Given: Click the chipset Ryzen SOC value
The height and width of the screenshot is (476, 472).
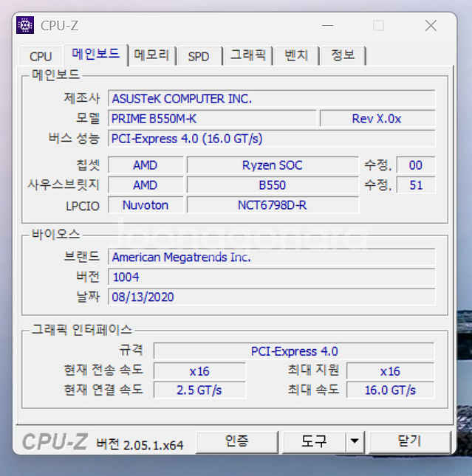Looking at the screenshot, I should tap(273, 165).
